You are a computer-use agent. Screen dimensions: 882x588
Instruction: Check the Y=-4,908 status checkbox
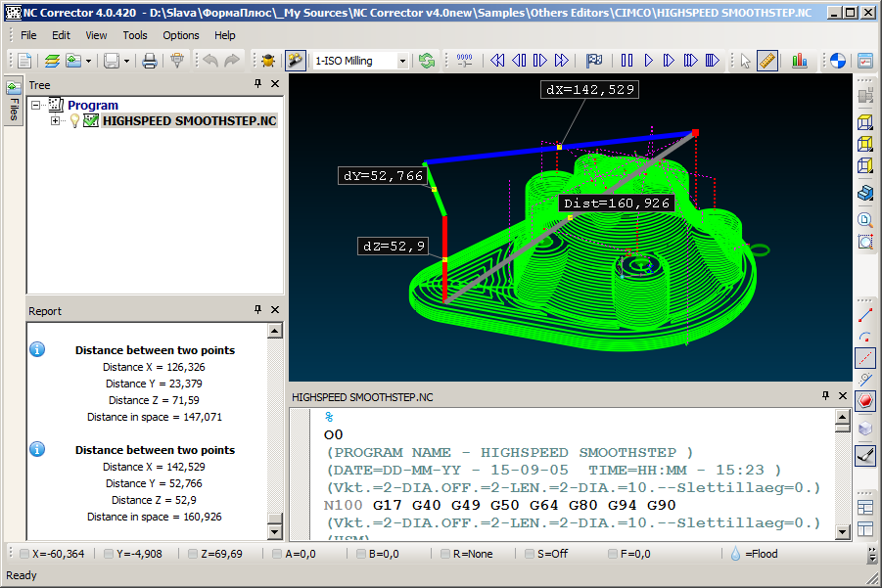pyautogui.click(x=109, y=554)
